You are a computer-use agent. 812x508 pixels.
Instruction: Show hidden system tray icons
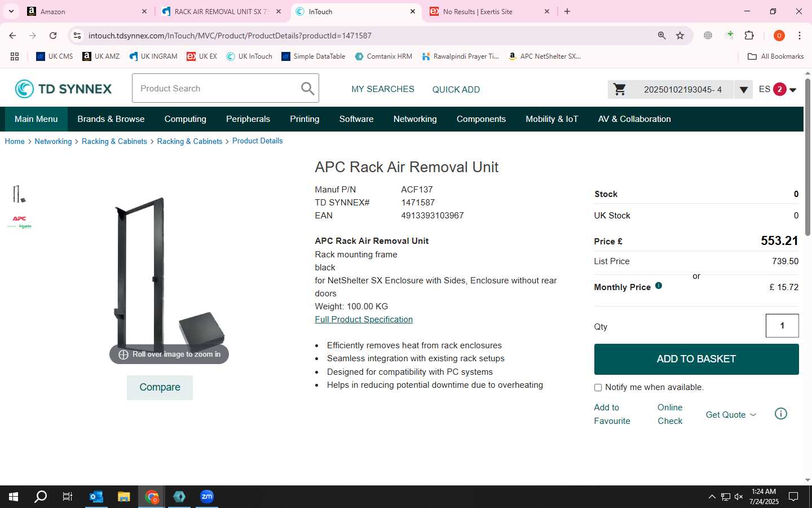click(x=712, y=497)
